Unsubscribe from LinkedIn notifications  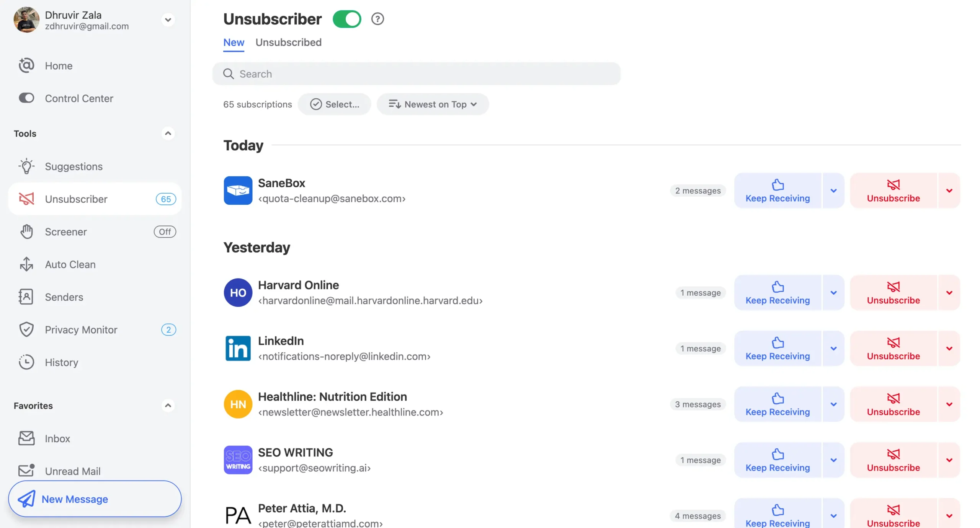click(x=893, y=348)
